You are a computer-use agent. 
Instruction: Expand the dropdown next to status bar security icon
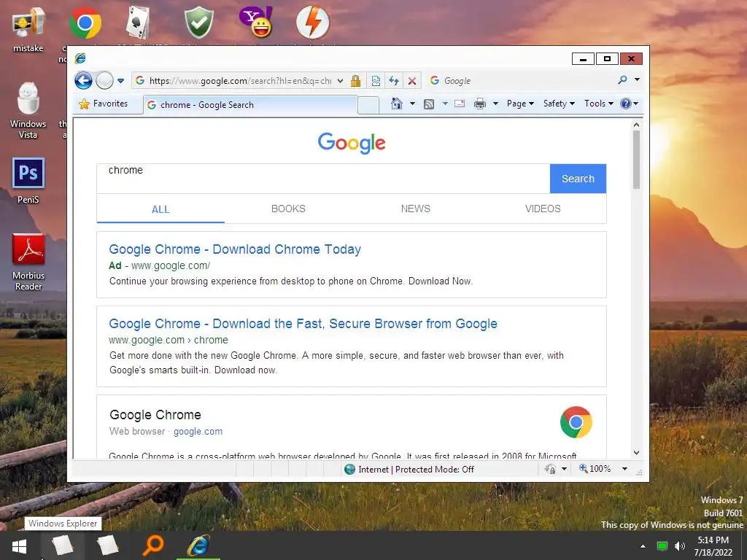(564, 469)
